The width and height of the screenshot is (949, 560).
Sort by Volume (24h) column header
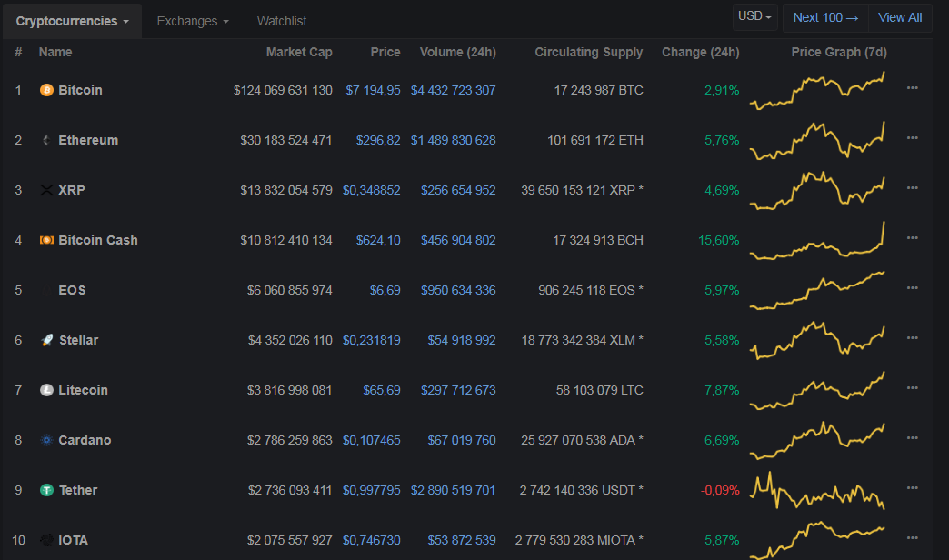point(457,52)
